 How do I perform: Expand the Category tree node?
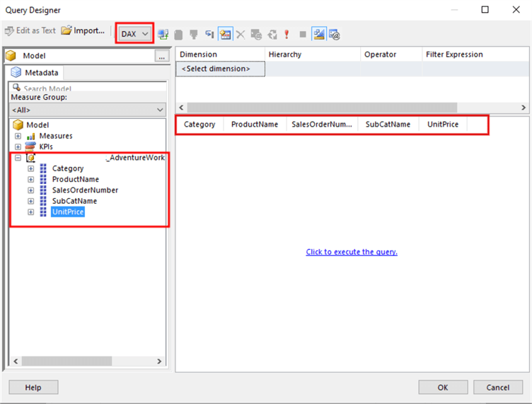(30, 168)
